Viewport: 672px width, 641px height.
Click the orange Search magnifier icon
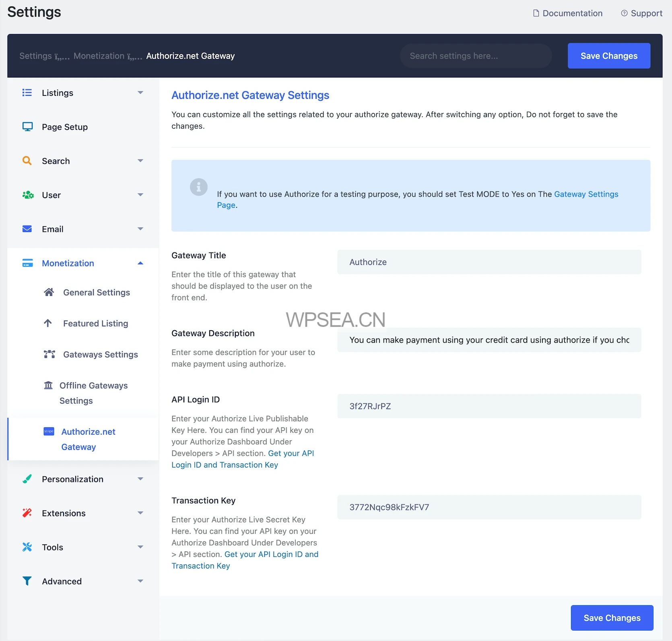click(27, 161)
